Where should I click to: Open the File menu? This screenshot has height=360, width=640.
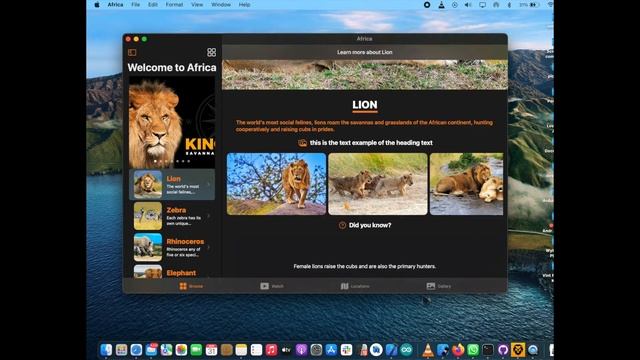pos(136,4)
